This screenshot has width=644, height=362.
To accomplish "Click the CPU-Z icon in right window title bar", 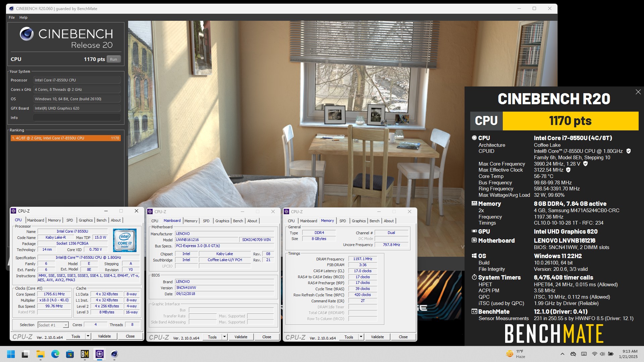I will pos(287,212).
